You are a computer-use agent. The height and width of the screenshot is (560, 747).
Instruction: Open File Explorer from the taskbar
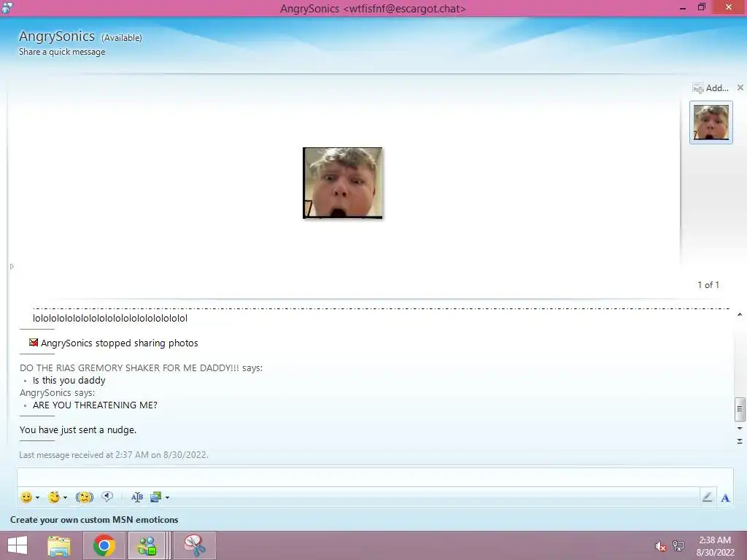[59, 545]
